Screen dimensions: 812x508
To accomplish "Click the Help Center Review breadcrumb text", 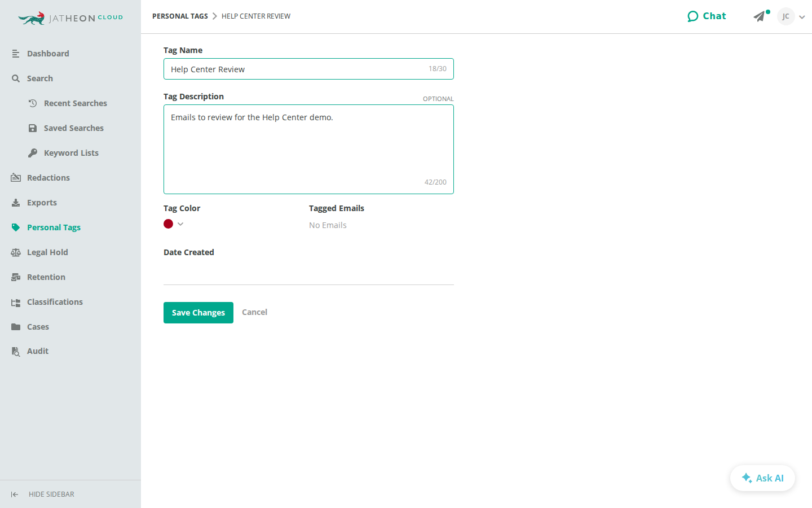I will (x=256, y=16).
